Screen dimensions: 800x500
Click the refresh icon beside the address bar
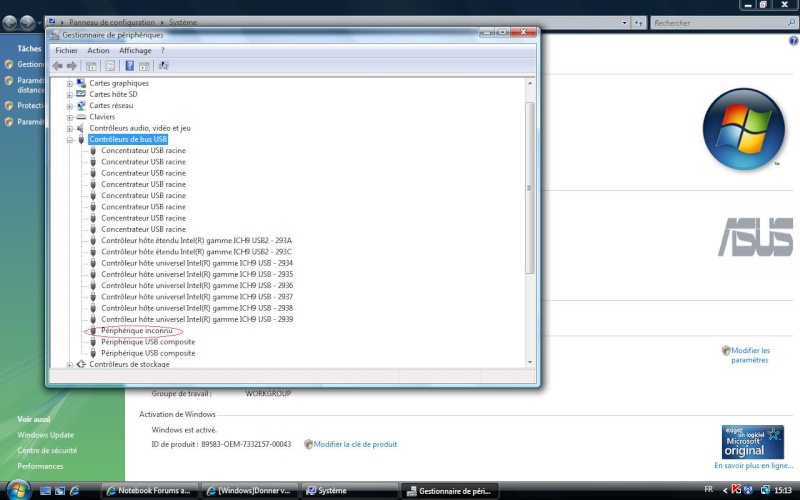point(639,22)
